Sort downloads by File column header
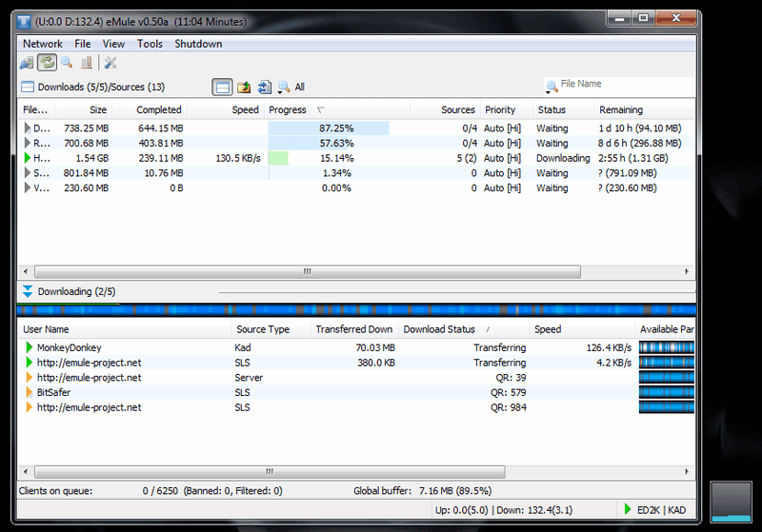The height and width of the screenshot is (532, 762). pos(36,109)
